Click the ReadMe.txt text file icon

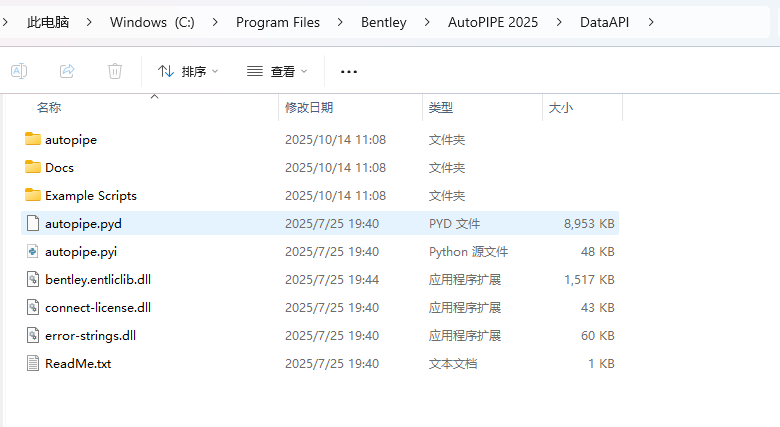[33, 363]
